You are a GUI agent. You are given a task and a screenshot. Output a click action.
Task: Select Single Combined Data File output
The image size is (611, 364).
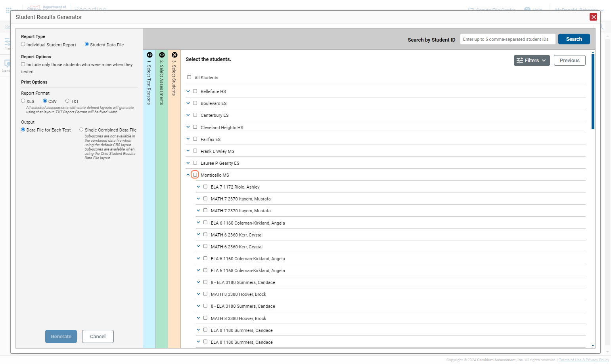point(81,130)
